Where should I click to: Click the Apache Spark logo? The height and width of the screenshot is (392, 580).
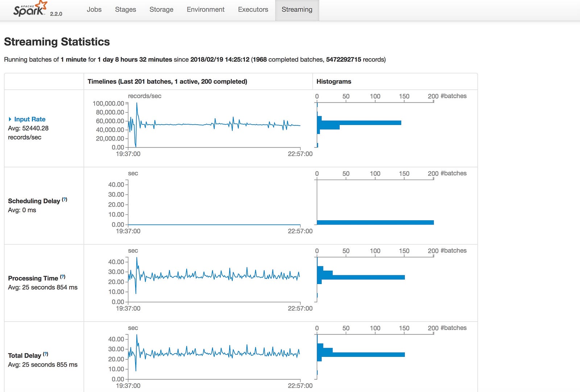pyautogui.click(x=30, y=9)
